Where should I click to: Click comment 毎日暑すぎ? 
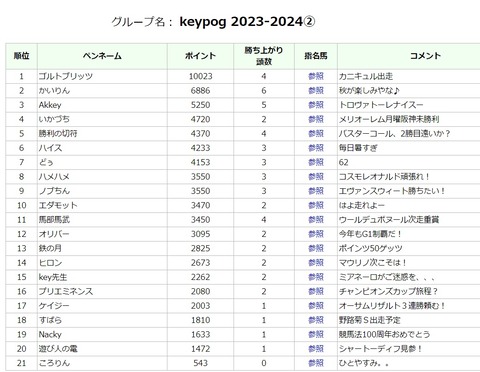tap(358, 148)
